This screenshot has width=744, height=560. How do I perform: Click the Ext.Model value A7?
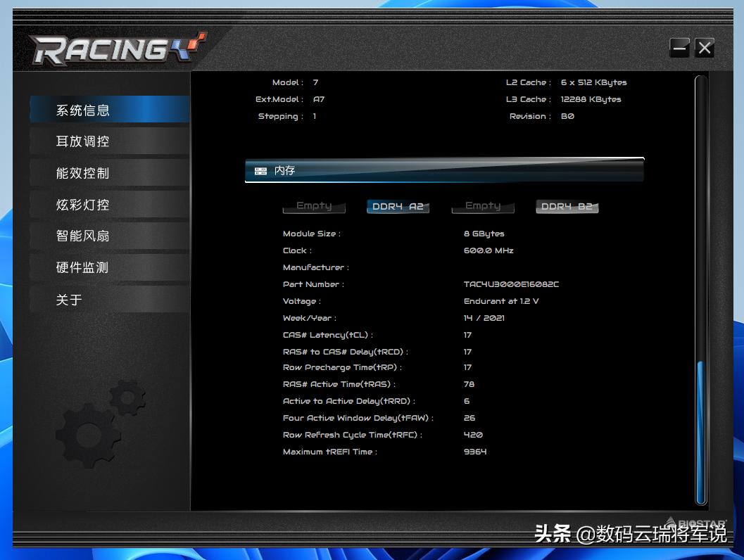coord(319,99)
